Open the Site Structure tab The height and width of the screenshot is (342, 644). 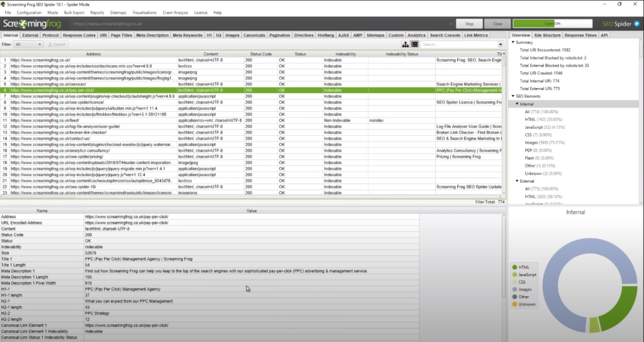pos(548,35)
